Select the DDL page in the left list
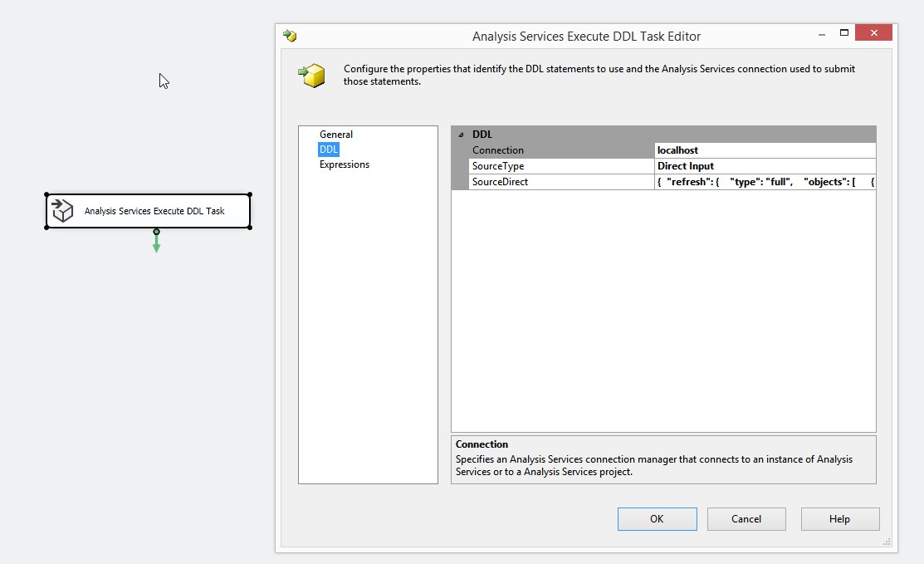Viewport: 924px width, 564px height. pos(329,150)
